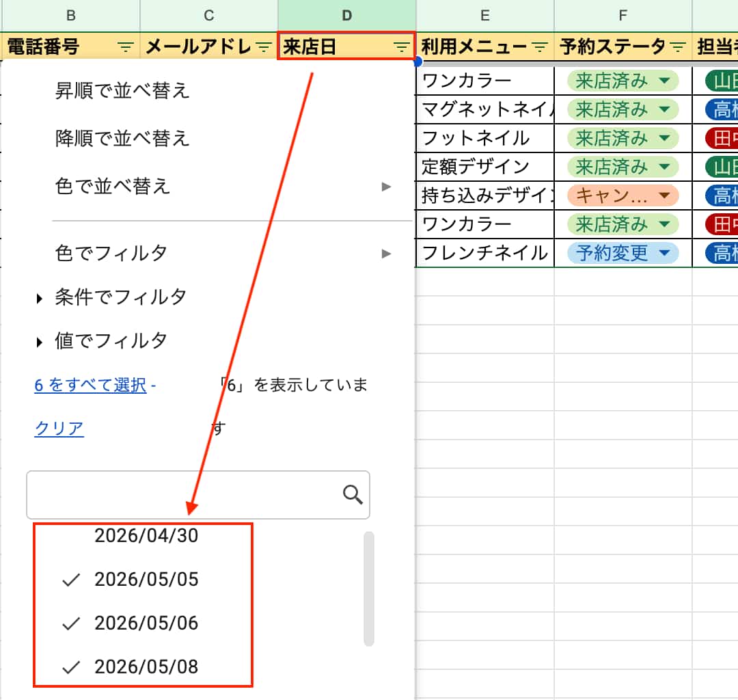Click クリア link

[x=59, y=429]
